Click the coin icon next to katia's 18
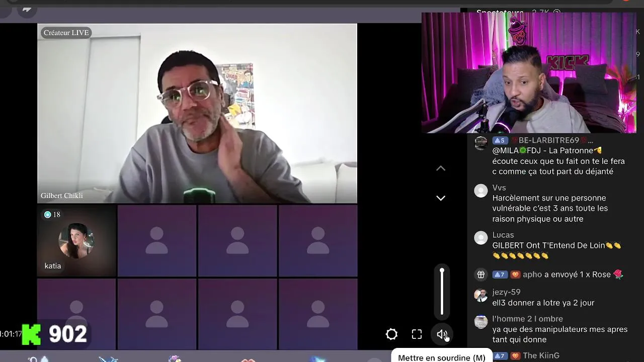Viewport: 644px width, 362px height. (x=48, y=215)
